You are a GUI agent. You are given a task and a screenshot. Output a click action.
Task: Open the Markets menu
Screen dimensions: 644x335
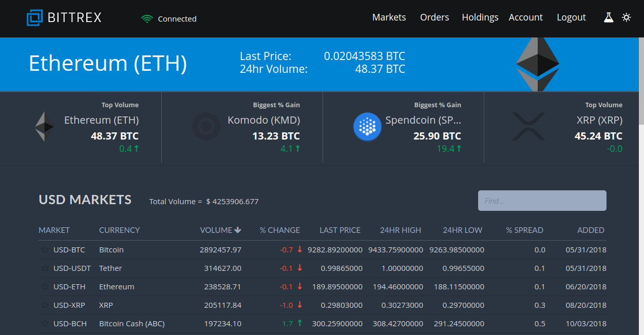[x=389, y=17]
